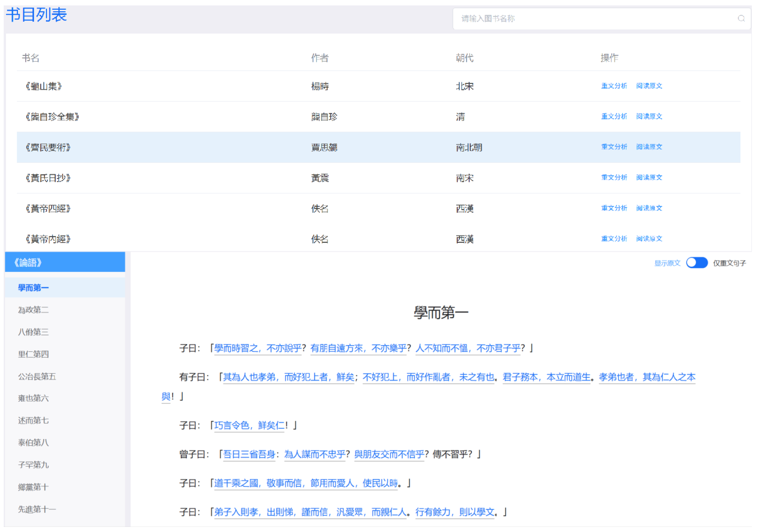Open 重文分析 for 《龜山集》
The width and height of the screenshot is (757, 532).
coord(614,86)
